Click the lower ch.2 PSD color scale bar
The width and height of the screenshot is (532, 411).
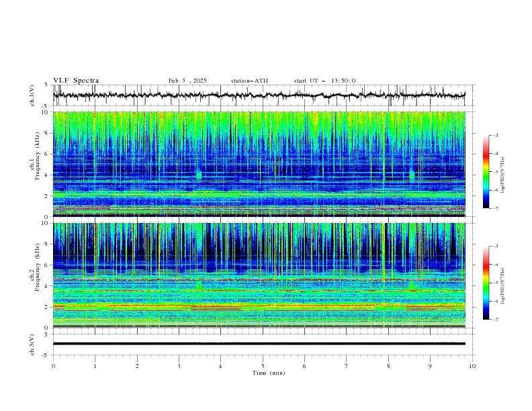486,283
